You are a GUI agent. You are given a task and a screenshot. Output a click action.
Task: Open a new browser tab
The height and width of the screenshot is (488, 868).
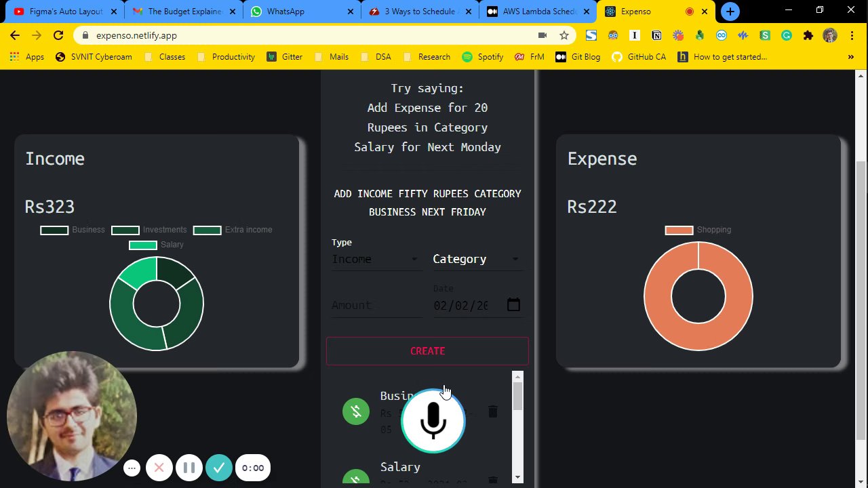click(x=730, y=12)
